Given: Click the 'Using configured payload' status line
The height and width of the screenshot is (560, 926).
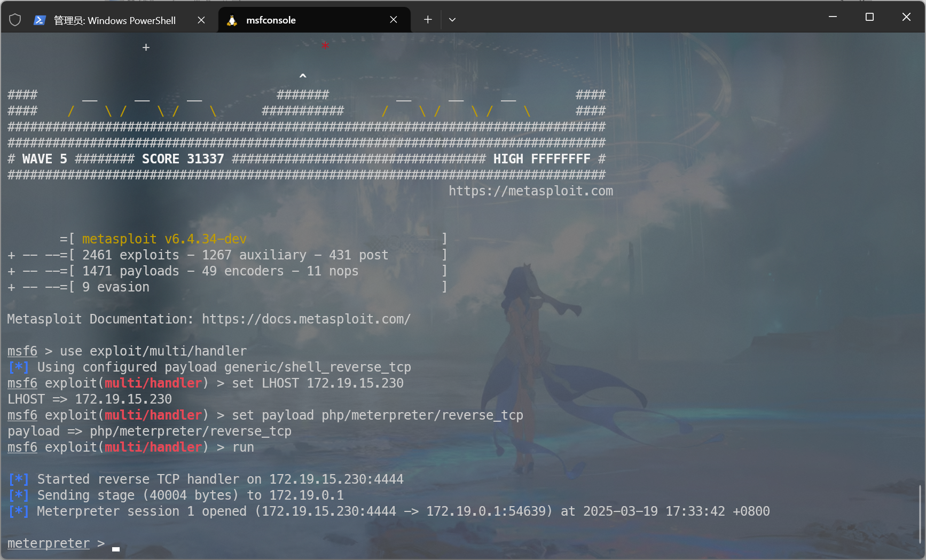Looking at the screenshot, I should (x=209, y=367).
